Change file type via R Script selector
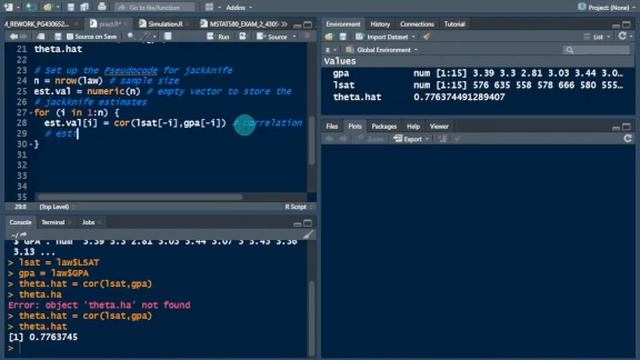Image resolution: width=640 pixels, height=360 pixels. click(x=298, y=207)
